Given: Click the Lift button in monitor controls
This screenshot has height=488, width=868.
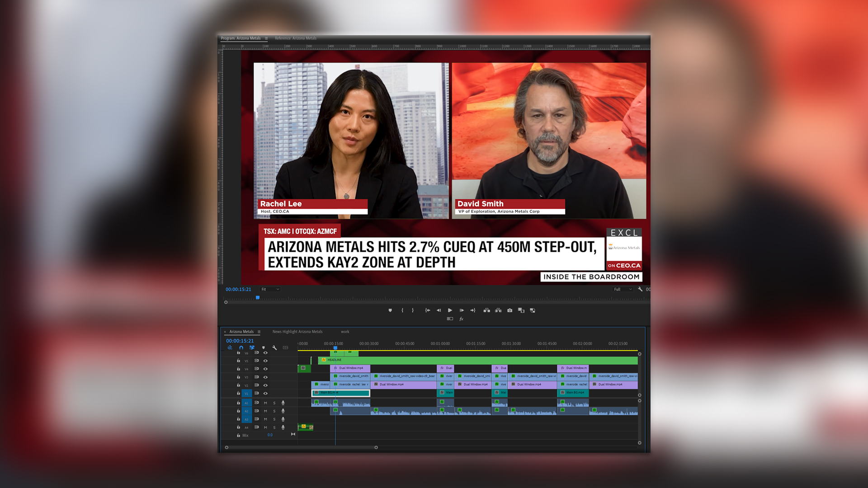Looking at the screenshot, I should 486,310.
